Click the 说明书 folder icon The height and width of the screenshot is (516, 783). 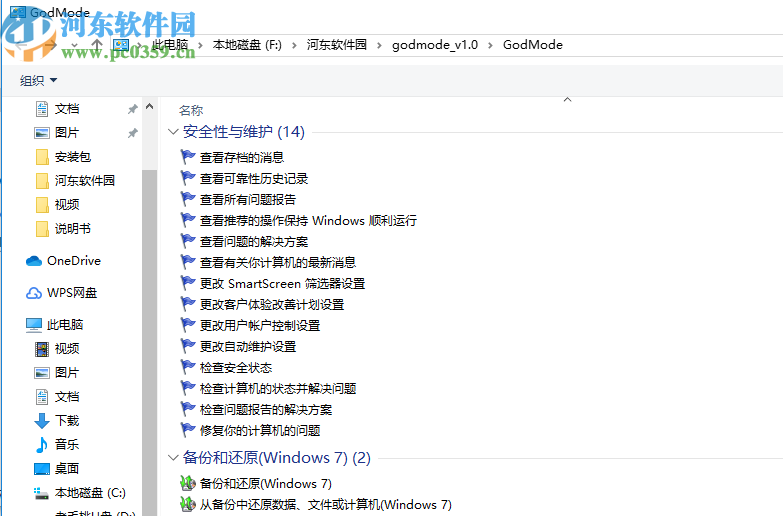click(x=42, y=229)
